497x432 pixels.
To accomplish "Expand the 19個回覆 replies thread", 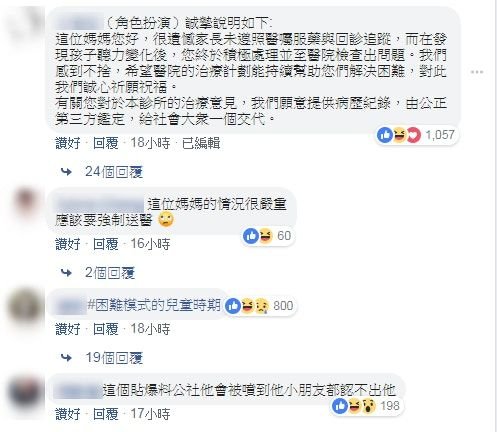I will click(114, 358).
